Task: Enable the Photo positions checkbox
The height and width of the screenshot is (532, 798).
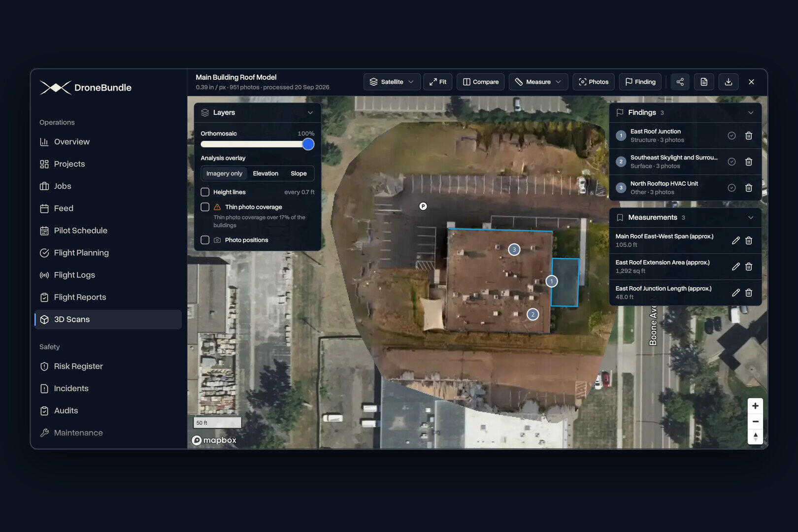Action: coord(205,240)
